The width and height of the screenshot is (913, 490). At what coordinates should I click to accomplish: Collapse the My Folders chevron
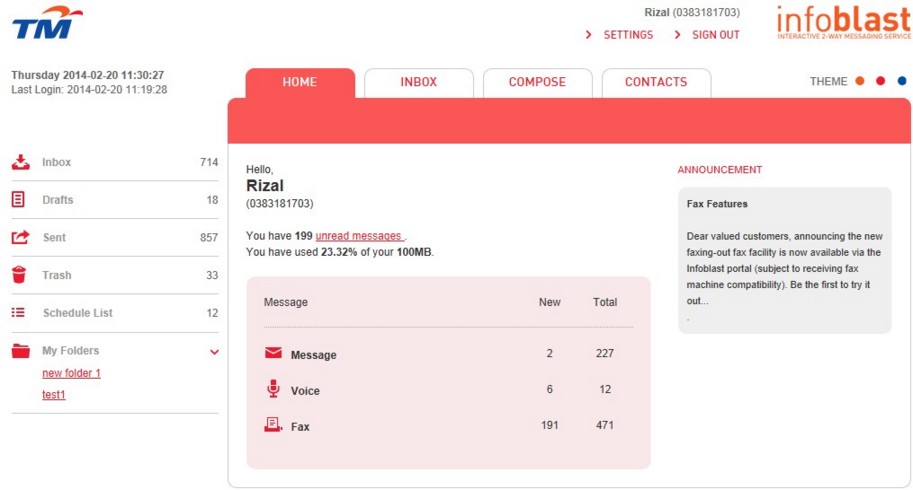click(x=214, y=352)
